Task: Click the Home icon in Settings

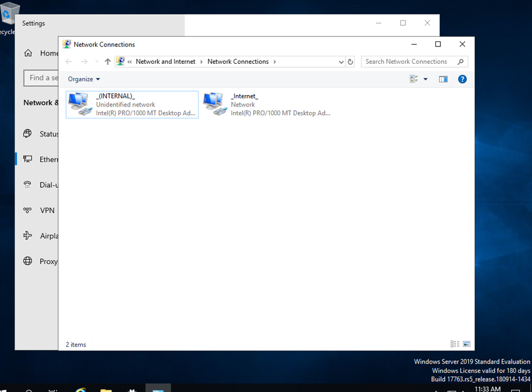Action: [28, 53]
